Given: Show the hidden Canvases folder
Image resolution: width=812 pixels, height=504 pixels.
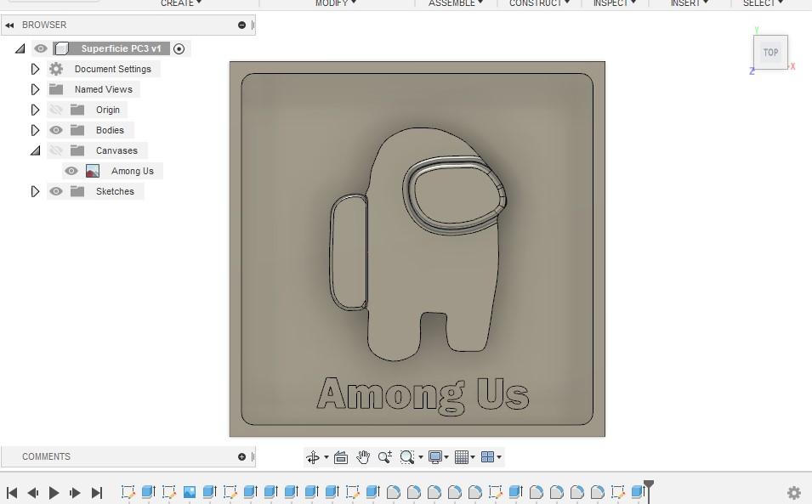Looking at the screenshot, I should coord(56,150).
